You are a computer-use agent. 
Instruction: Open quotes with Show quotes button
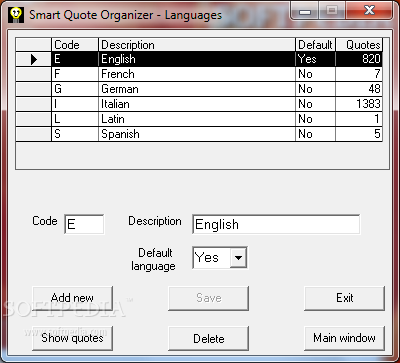72,338
